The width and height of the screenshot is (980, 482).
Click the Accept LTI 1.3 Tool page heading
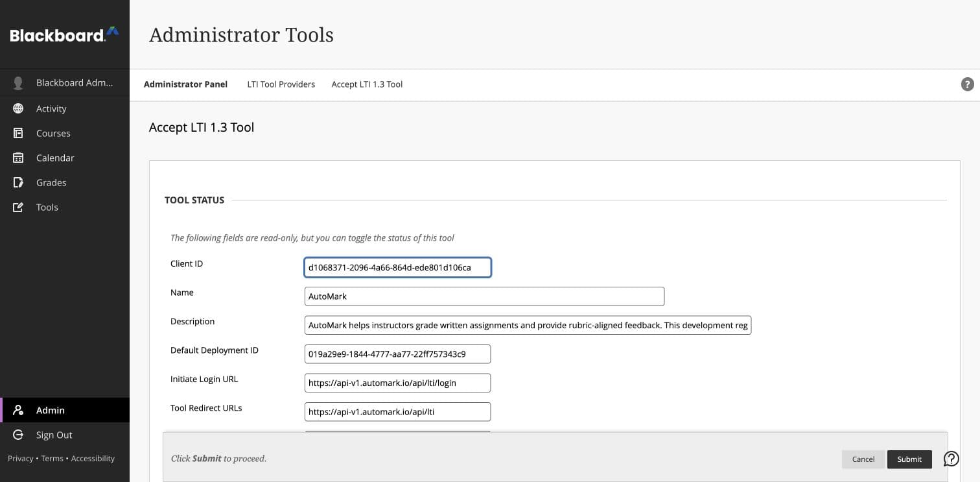(x=202, y=128)
